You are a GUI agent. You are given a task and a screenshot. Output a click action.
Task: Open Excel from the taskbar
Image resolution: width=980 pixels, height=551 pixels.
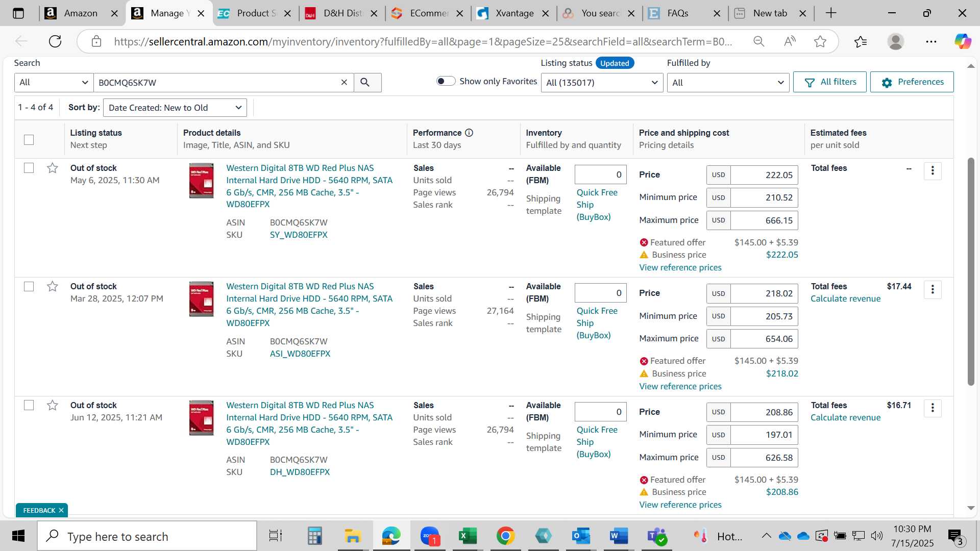tap(467, 536)
